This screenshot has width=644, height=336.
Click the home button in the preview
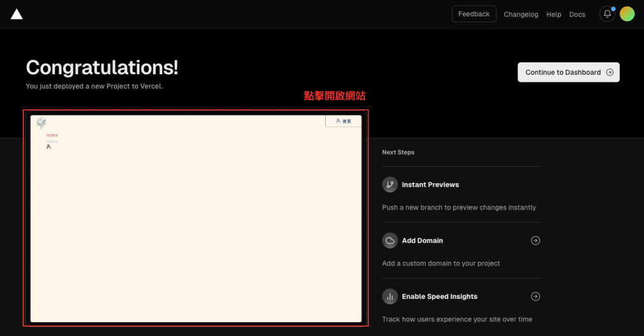coord(343,121)
